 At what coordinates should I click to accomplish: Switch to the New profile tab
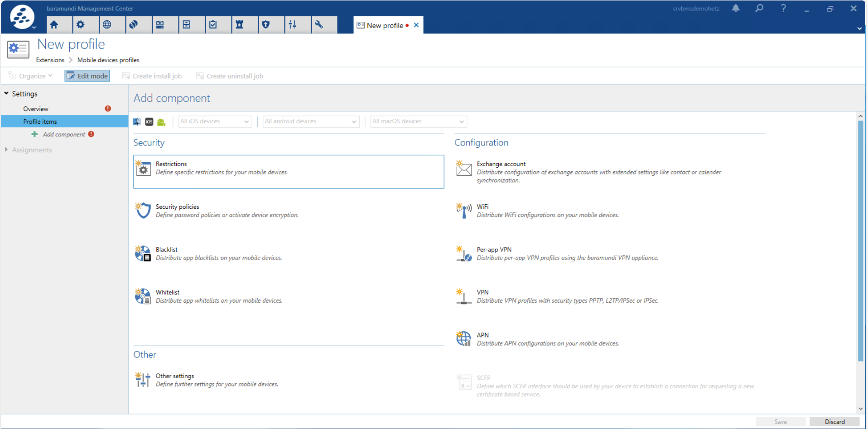pyautogui.click(x=384, y=25)
